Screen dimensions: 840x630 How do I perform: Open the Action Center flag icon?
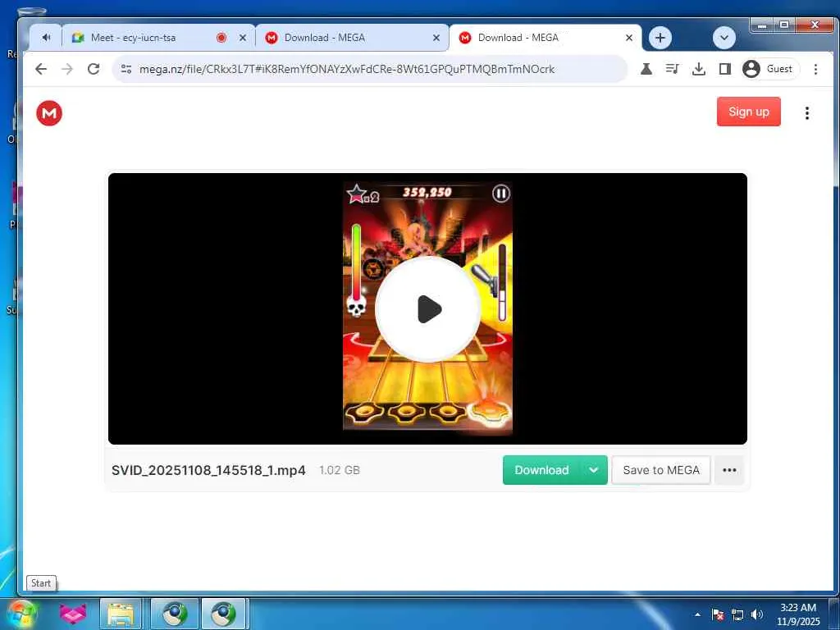pos(718,614)
